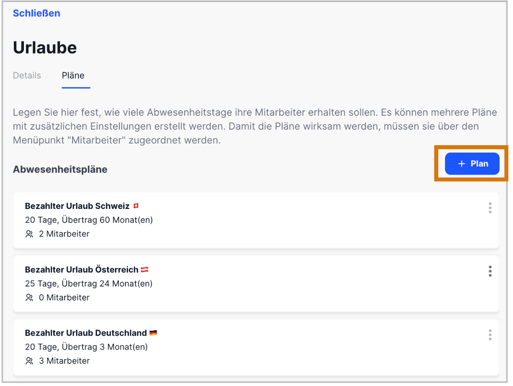Open the Bezahlter Urlaub Schweiz plan title

[77, 206]
